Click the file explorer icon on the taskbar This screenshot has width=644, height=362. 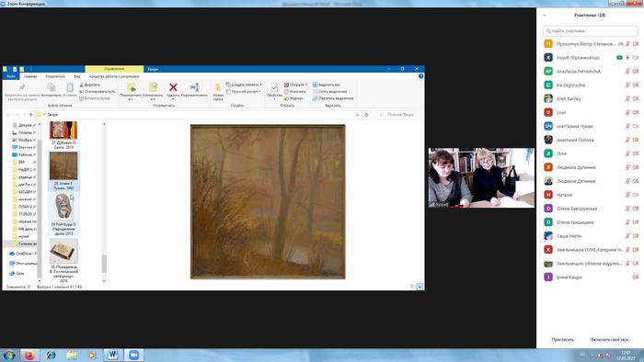[72, 355]
